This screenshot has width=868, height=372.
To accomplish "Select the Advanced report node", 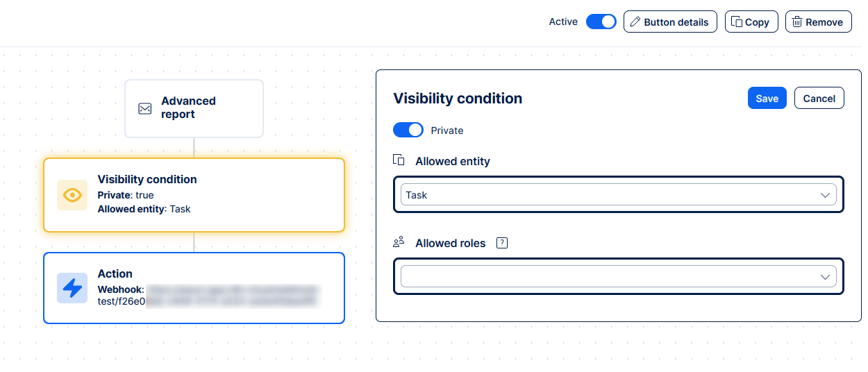I will 194,108.
